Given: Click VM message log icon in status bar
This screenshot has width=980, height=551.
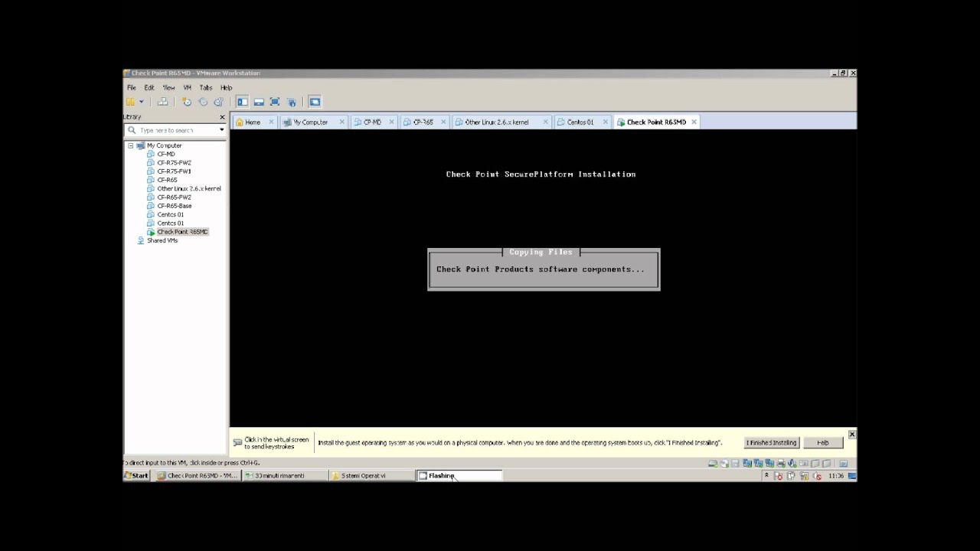Looking at the screenshot, I should tap(844, 464).
